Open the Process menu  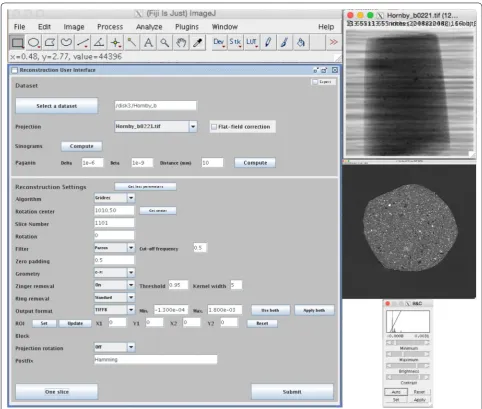pyautogui.click(x=110, y=27)
